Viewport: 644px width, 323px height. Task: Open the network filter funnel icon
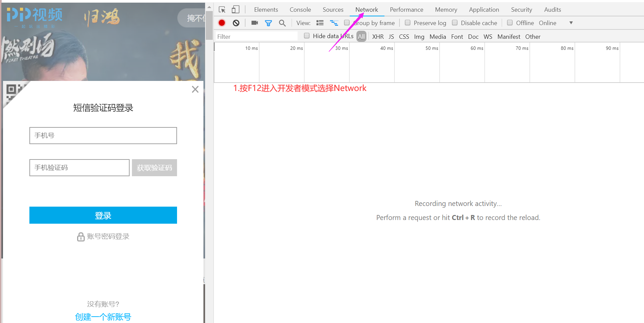tap(268, 23)
